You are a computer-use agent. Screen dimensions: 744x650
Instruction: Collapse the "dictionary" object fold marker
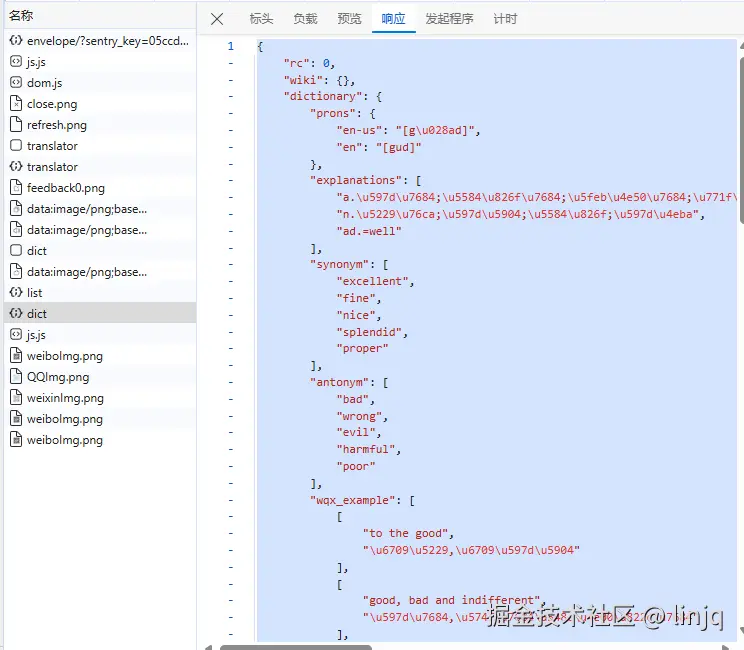pos(231,96)
